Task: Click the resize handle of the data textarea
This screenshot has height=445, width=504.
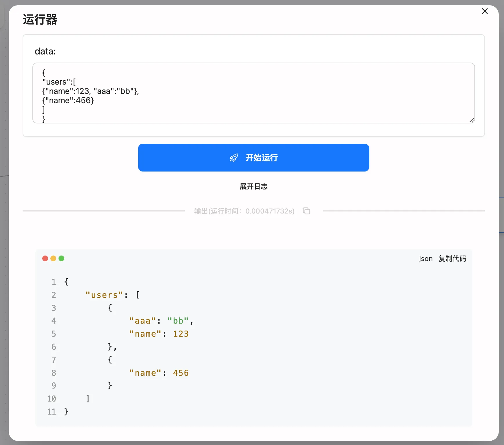Action: [x=472, y=120]
